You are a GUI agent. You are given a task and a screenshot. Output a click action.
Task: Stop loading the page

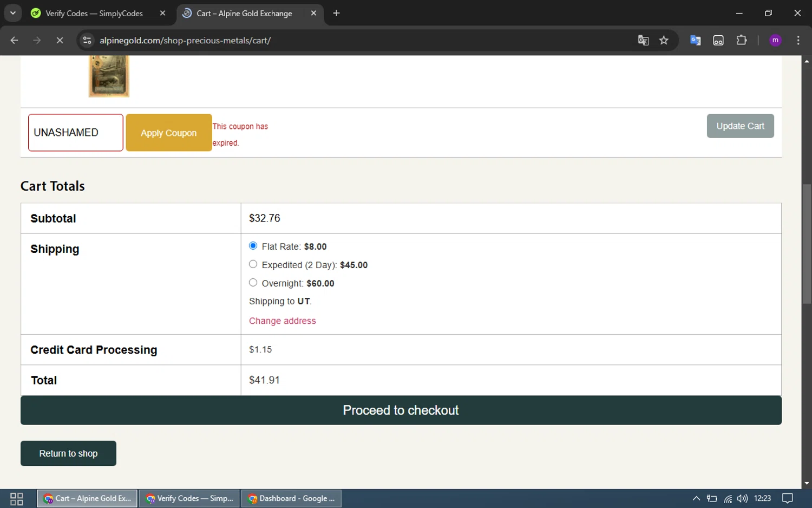click(60, 40)
